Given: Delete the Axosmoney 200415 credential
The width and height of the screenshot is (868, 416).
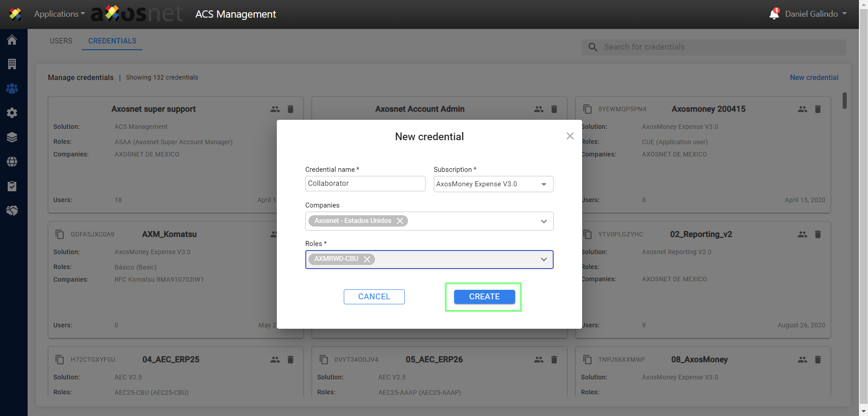Looking at the screenshot, I should coord(818,109).
